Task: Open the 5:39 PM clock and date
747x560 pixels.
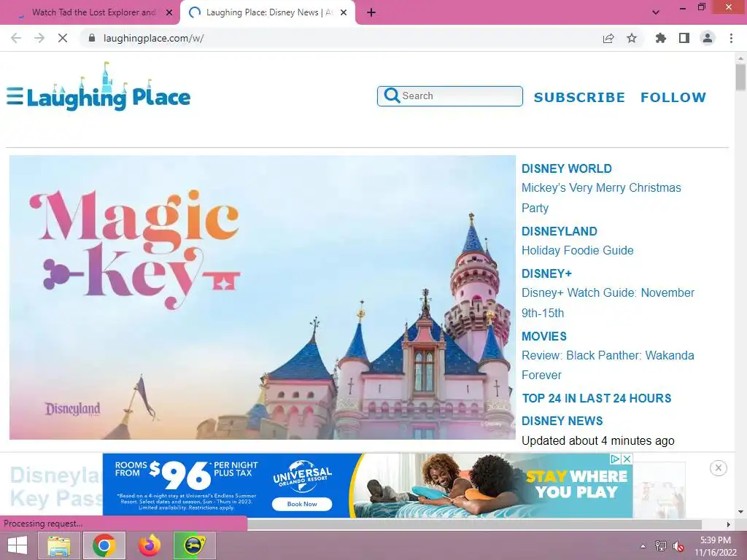Action: (715, 546)
